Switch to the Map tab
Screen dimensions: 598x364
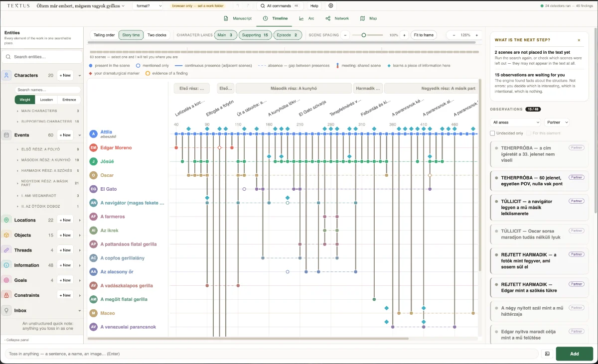[369, 18]
